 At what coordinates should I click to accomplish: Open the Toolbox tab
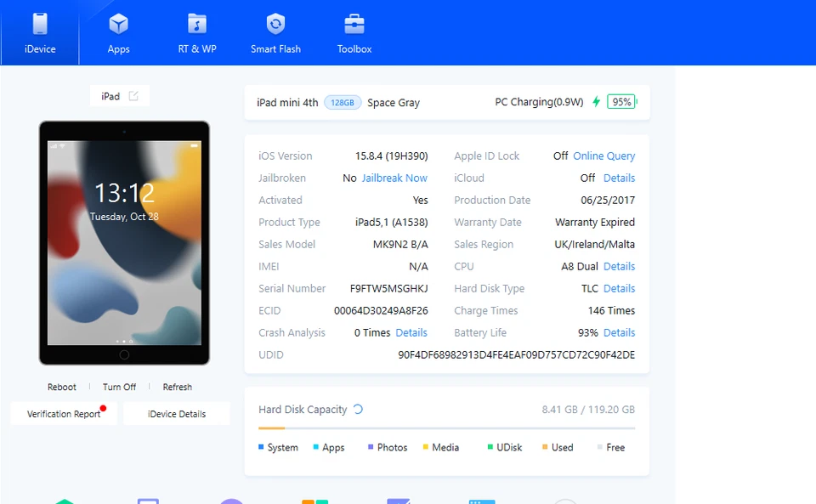[354, 33]
